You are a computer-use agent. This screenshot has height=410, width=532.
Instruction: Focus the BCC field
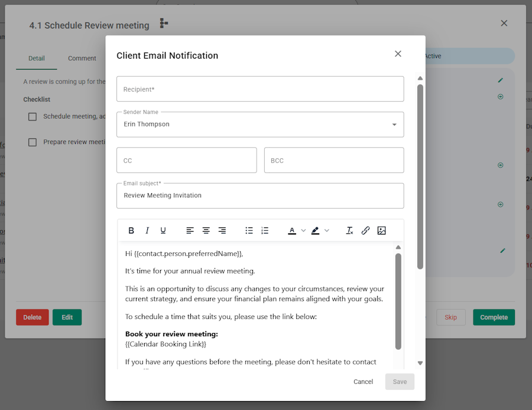click(334, 160)
